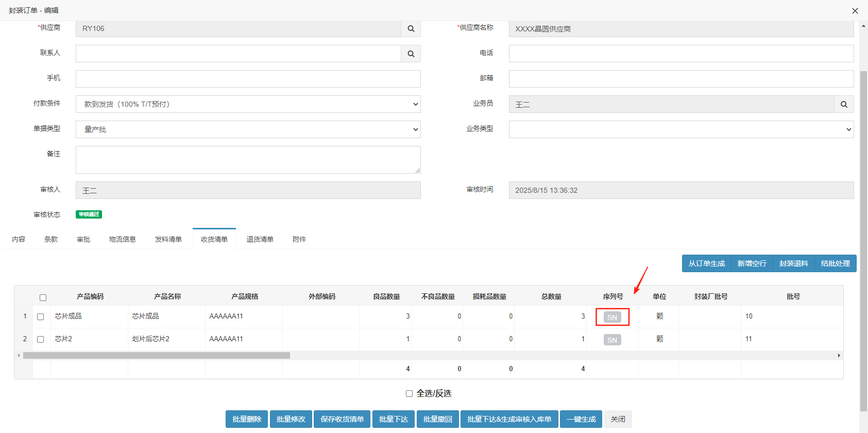Click the 业务员 search icon
Viewport: 868px width, 433px height.
point(844,104)
